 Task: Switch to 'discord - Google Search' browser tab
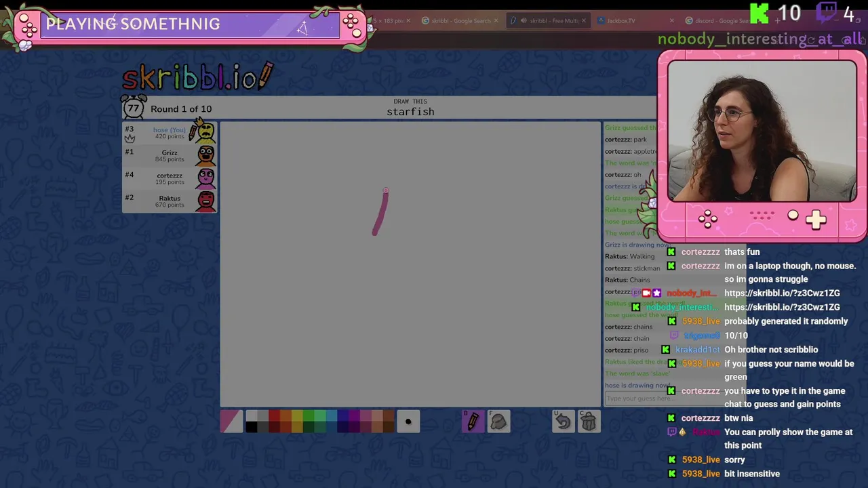[720, 20]
